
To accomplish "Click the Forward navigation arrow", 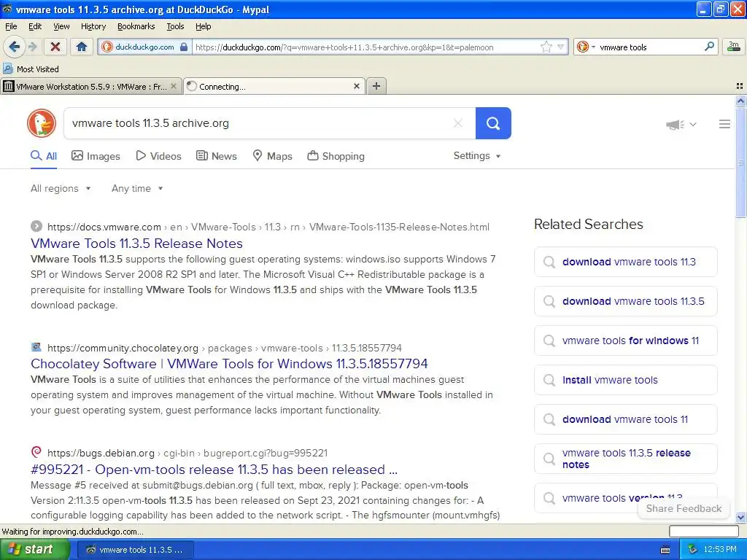I will (32, 47).
